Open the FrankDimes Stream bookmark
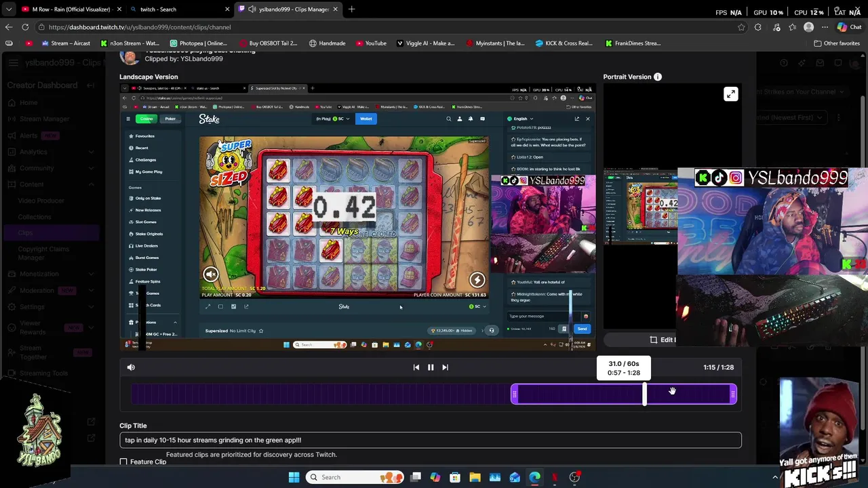Image resolution: width=868 pixels, height=488 pixels. click(632, 43)
